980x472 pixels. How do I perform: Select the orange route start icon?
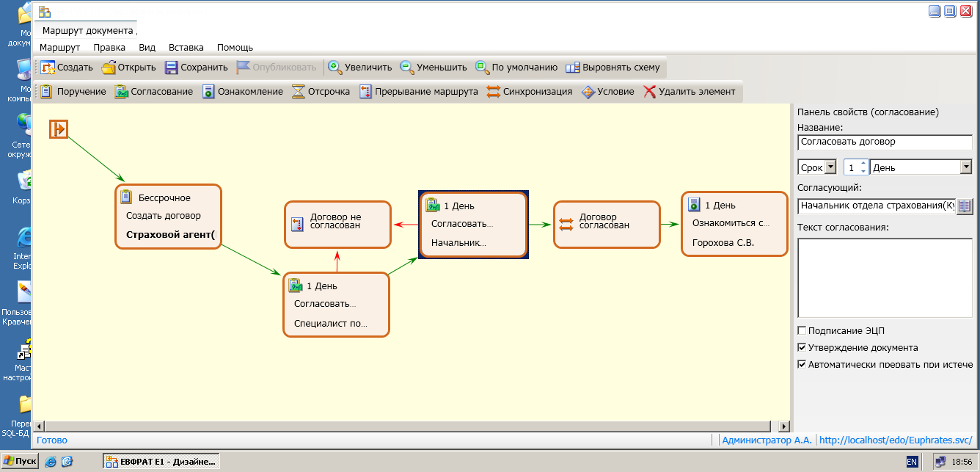pyautogui.click(x=59, y=129)
